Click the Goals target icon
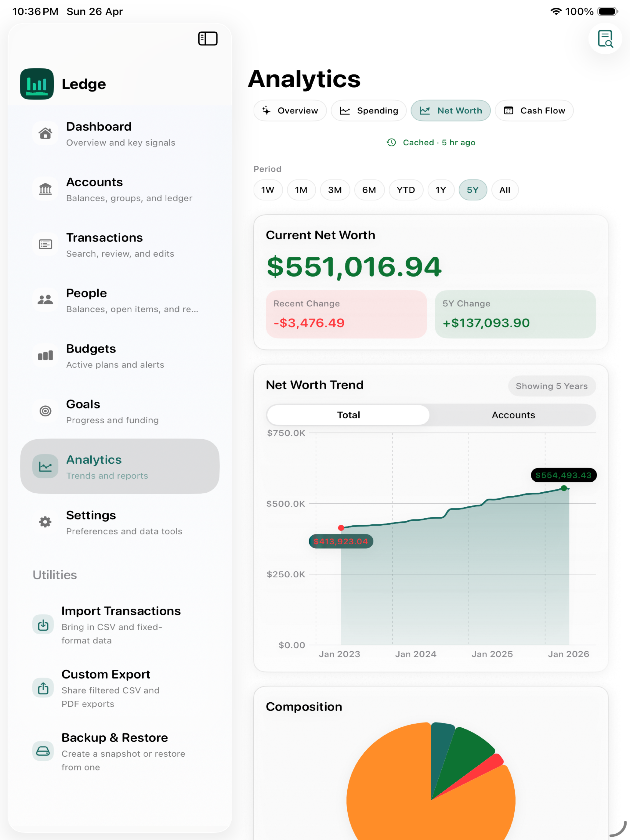The width and height of the screenshot is (630, 840). (x=45, y=411)
